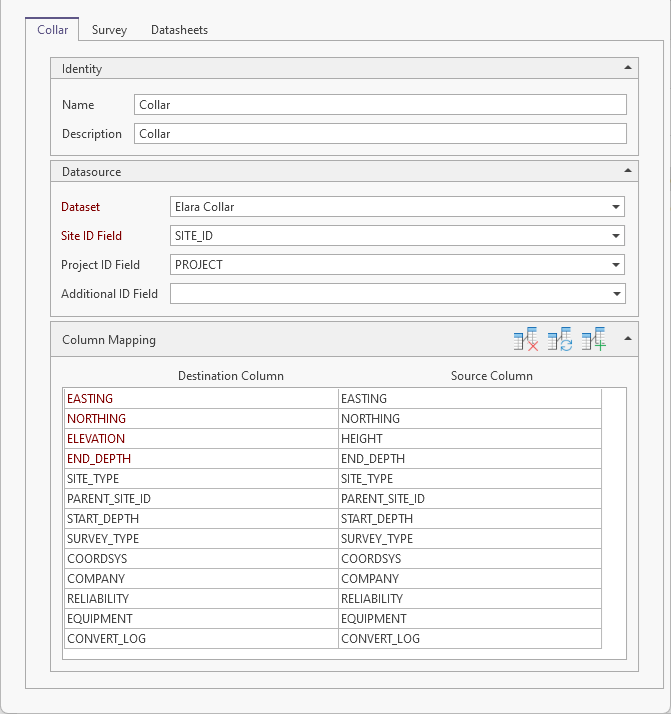
Task: Select the CONVERT_LOG source column cell
Action: tap(469, 639)
